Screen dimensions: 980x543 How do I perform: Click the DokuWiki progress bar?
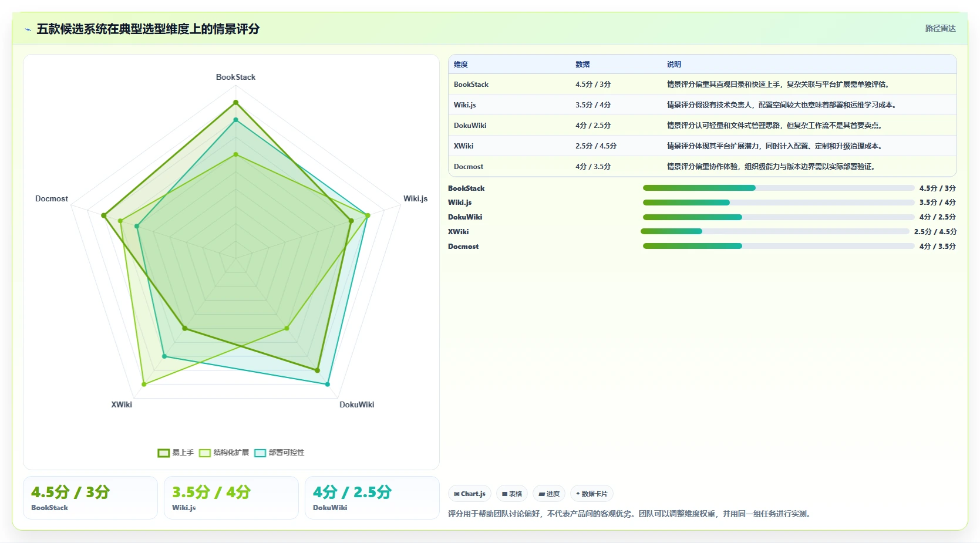(x=779, y=217)
